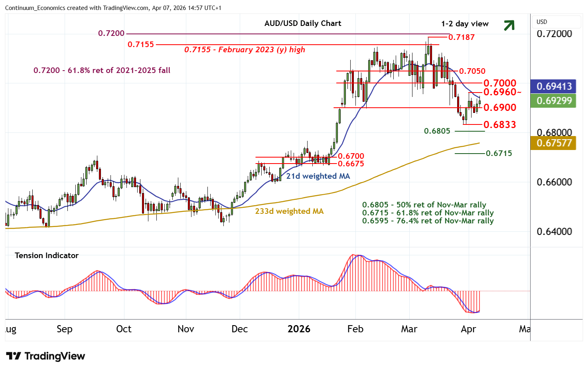588x371 pixels.
Task: Click the 1-2 day view label
Action: coord(465,24)
